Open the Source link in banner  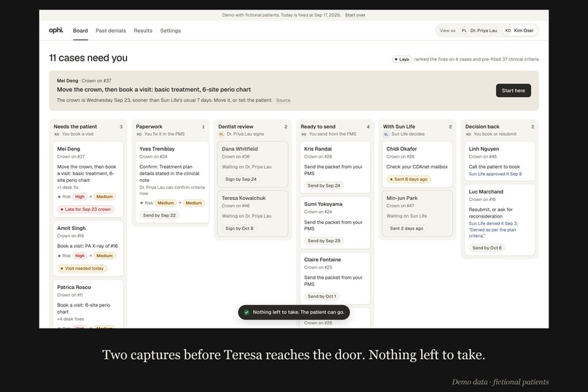coord(283,101)
